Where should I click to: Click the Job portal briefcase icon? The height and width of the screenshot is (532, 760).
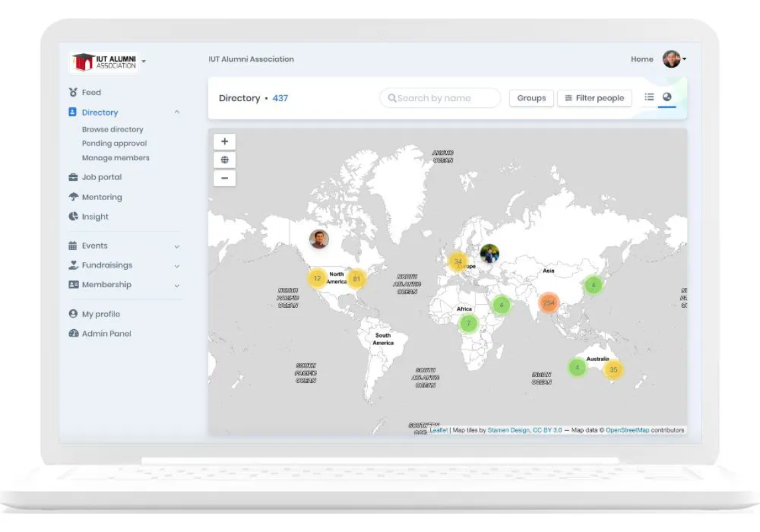click(73, 177)
